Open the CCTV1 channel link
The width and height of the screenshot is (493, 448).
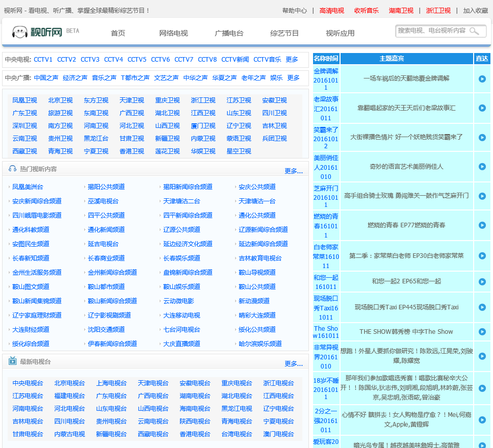point(43,60)
